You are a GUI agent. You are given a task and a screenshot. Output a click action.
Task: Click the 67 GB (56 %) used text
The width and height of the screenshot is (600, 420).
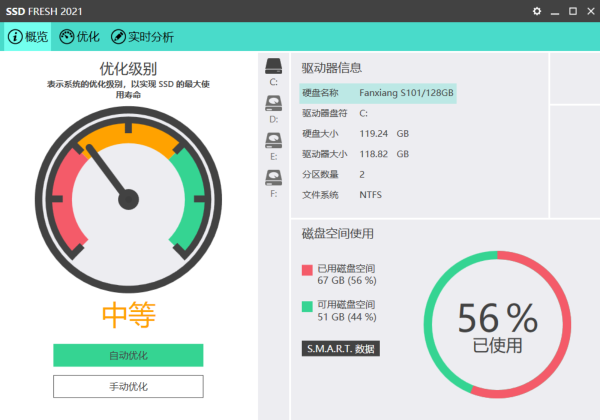(x=347, y=280)
